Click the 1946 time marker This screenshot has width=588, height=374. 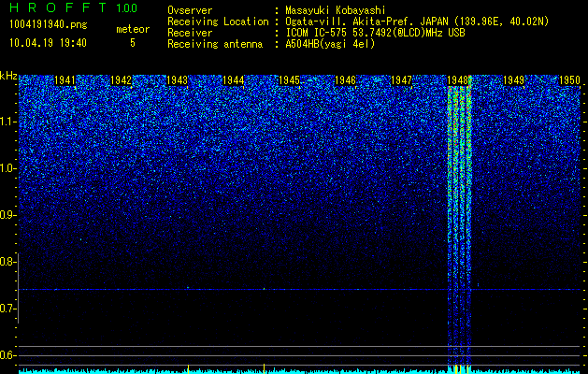[345, 80]
